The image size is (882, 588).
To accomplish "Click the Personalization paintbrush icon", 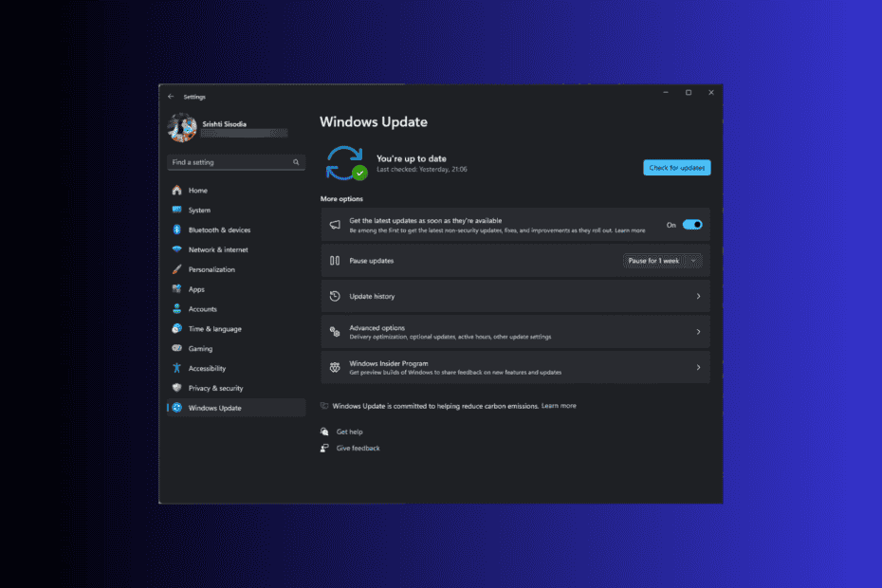I will (176, 269).
